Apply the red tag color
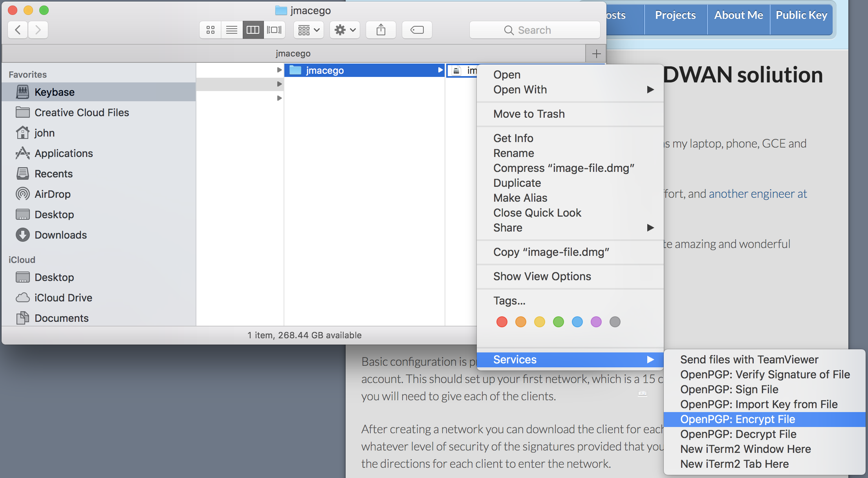The width and height of the screenshot is (868, 478). click(502, 322)
